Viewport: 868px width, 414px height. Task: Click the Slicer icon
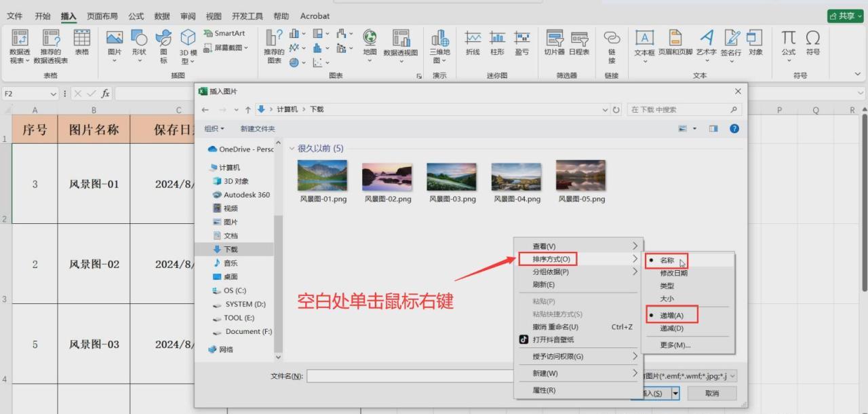pyautogui.click(x=555, y=43)
